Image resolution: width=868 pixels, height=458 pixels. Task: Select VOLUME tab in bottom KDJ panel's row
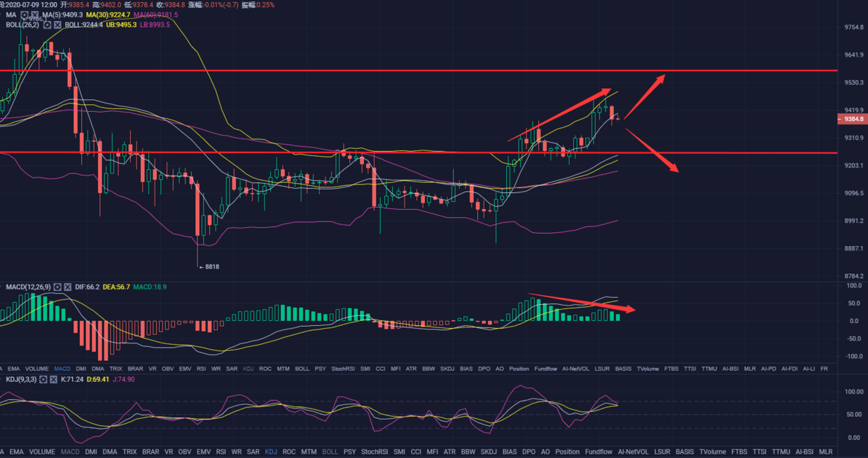pyautogui.click(x=41, y=452)
